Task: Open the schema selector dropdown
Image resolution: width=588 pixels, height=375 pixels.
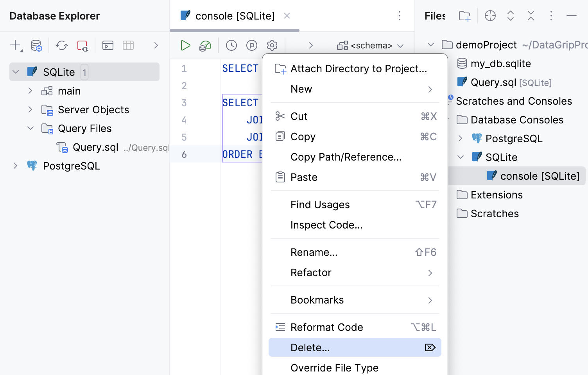Action: [369, 45]
